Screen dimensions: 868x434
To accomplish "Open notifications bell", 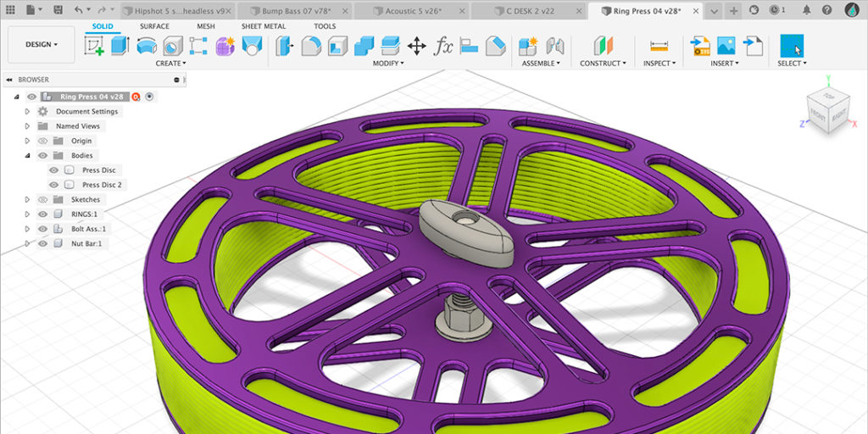I will click(x=807, y=10).
